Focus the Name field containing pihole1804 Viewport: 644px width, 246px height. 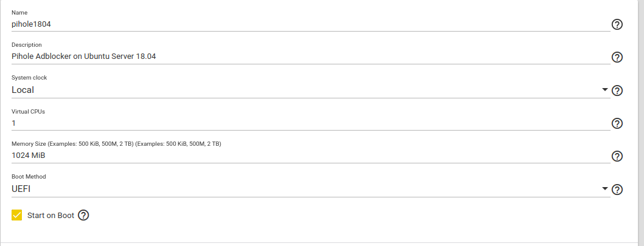pyautogui.click(x=311, y=24)
